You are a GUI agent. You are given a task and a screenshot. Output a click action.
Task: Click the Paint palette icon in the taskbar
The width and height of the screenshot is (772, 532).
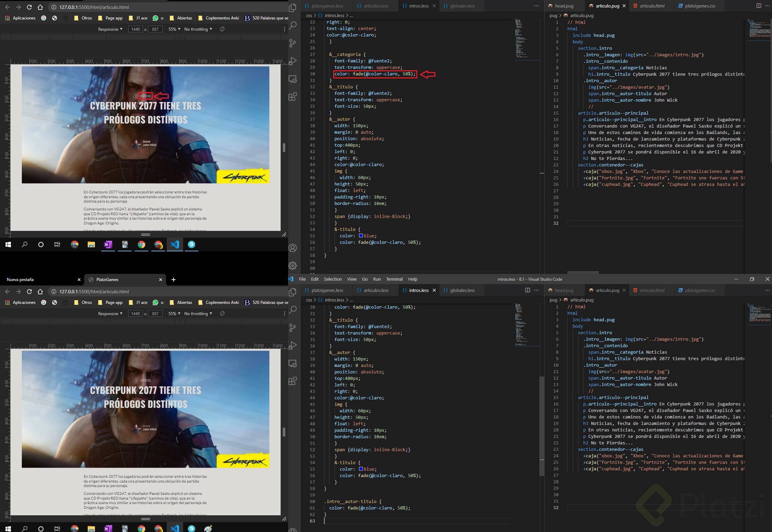click(x=208, y=528)
